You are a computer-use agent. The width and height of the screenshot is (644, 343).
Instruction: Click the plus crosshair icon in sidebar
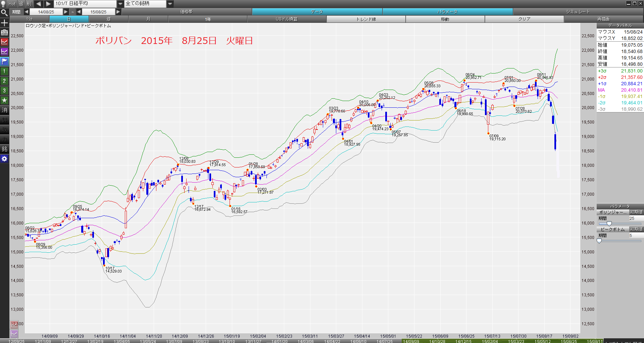tap(4, 23)
